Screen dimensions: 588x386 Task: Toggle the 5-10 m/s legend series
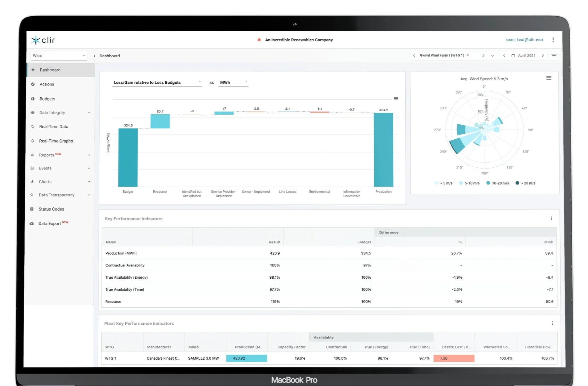click(469, 183)
